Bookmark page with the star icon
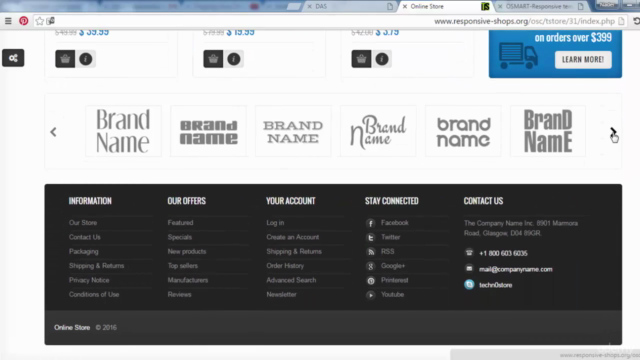Screen dimensions: 640x360 pyautogui.click(x=40, y=21)
